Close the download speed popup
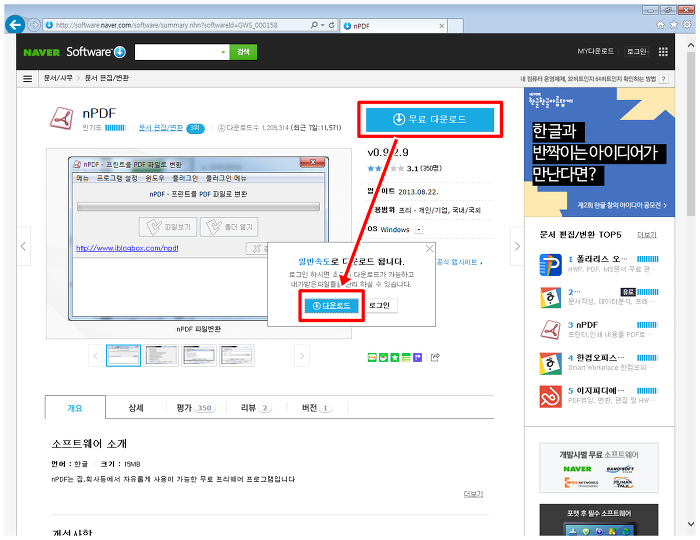 (429, 249)
